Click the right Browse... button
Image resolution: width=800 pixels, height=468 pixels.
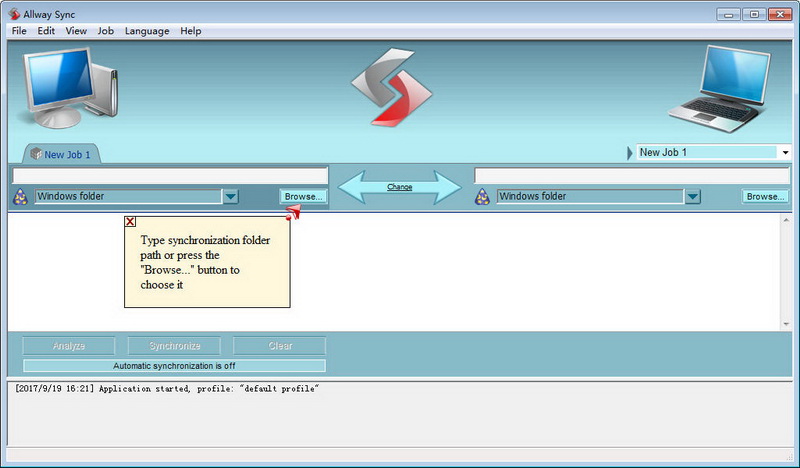pyautogui.click(x=765, y=196)
